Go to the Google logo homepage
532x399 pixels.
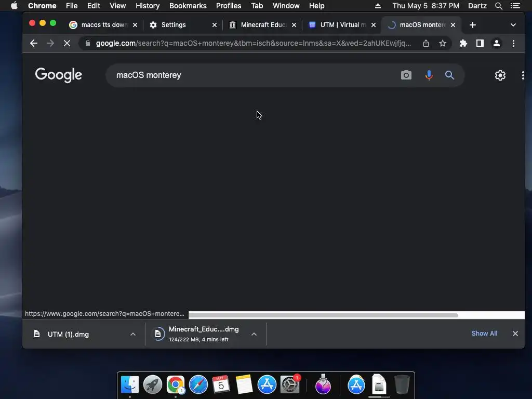pyautogui.click(x=58, y=75)
